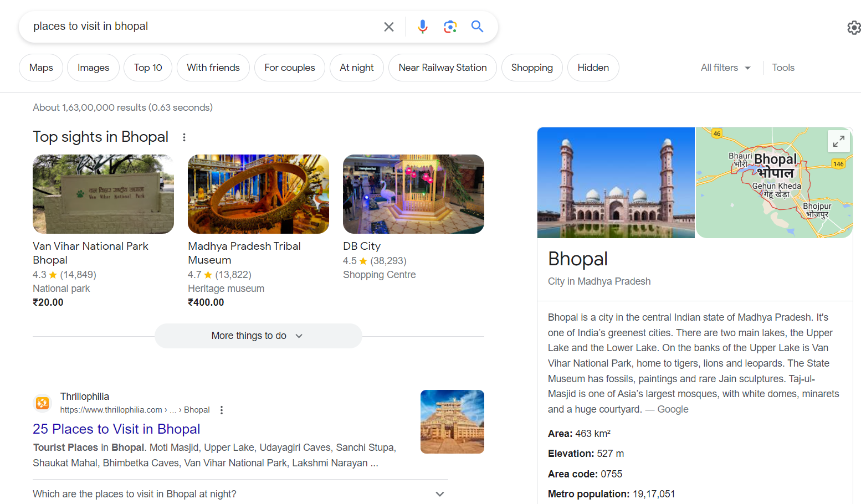Open the All filters dropdown

tap(726, 68)
